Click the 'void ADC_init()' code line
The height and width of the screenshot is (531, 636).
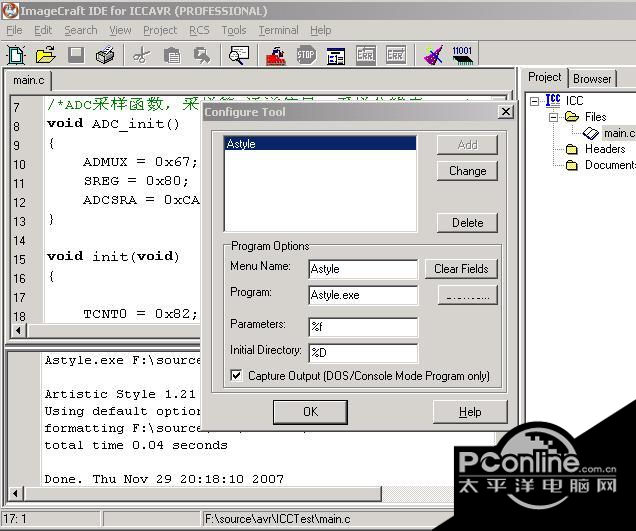point(113,123)
